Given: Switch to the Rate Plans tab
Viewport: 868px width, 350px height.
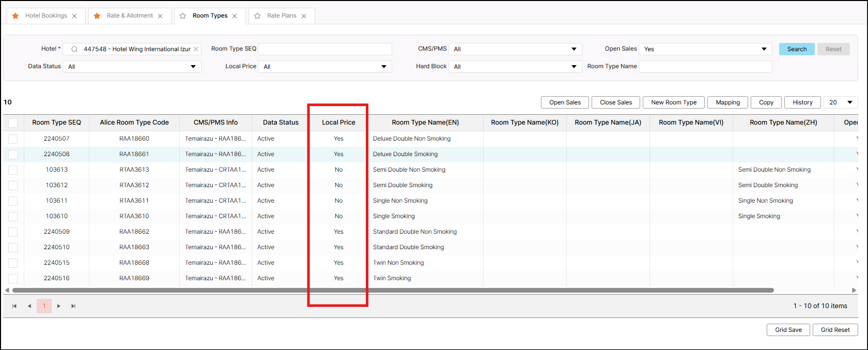Looking at the screenshot, I should [282, 16].
